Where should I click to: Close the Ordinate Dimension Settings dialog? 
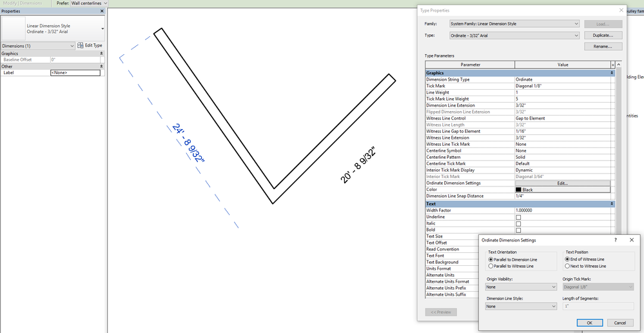(x=632, y=240)
